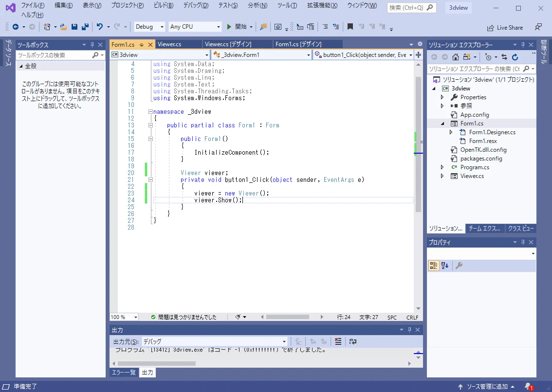Toggle auto-hide pin on the Toolbox panel
This screenshot has width=552, height=392.
pos(92,45)
